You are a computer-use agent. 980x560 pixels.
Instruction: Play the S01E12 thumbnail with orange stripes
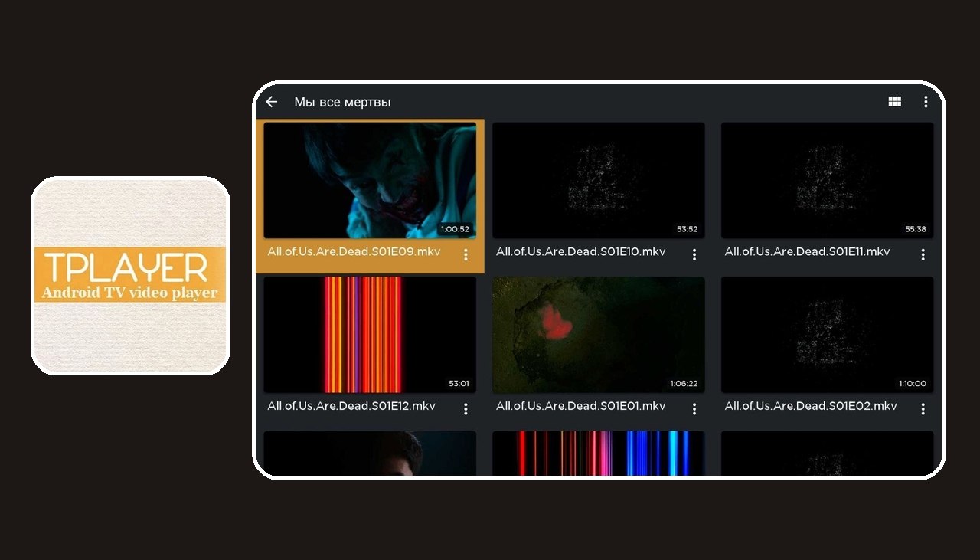[x=370, y=335]
